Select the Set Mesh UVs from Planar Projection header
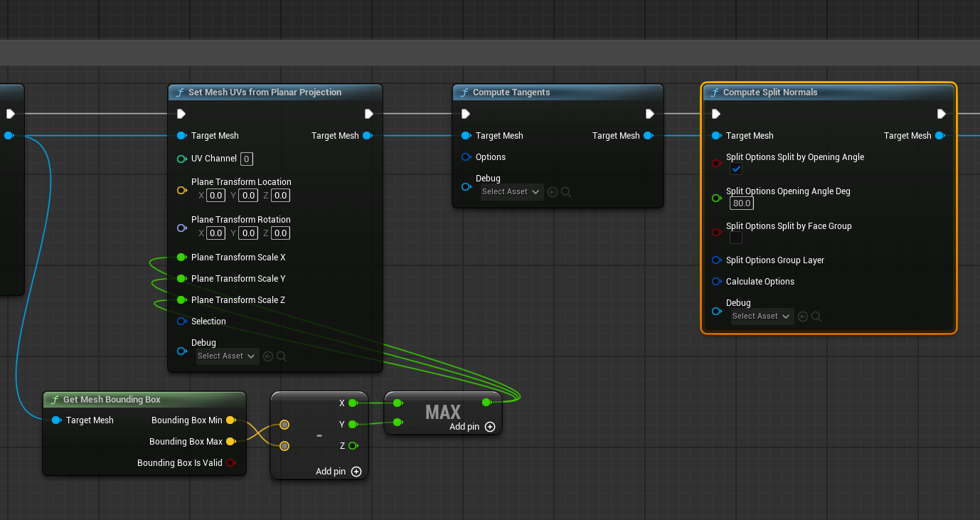980x520 pixels. coord(265,92)
